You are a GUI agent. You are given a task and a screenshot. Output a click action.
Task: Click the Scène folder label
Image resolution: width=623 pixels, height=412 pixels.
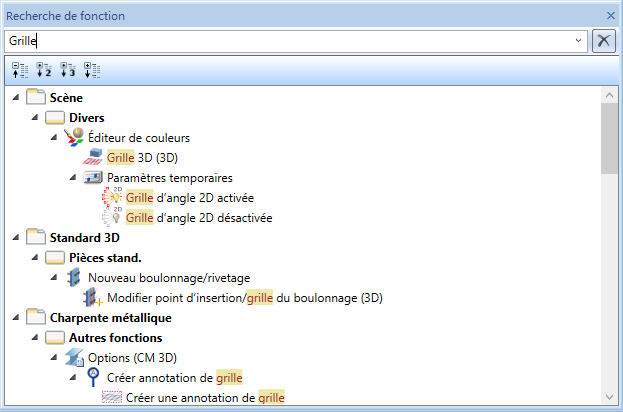(66, 97)
